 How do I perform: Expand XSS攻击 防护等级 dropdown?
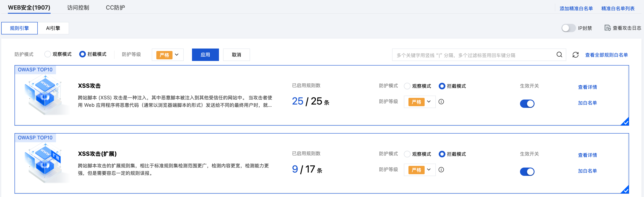point(420,102)
